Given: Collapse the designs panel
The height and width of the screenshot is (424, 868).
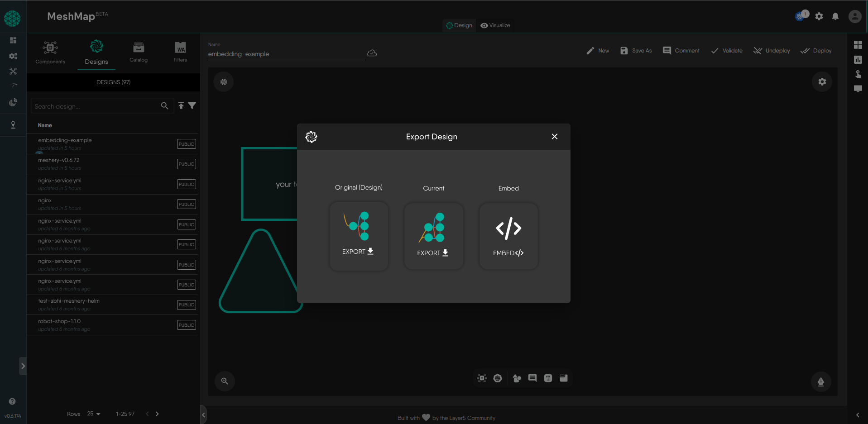Looking at the screenshot, I should (203, 414).
